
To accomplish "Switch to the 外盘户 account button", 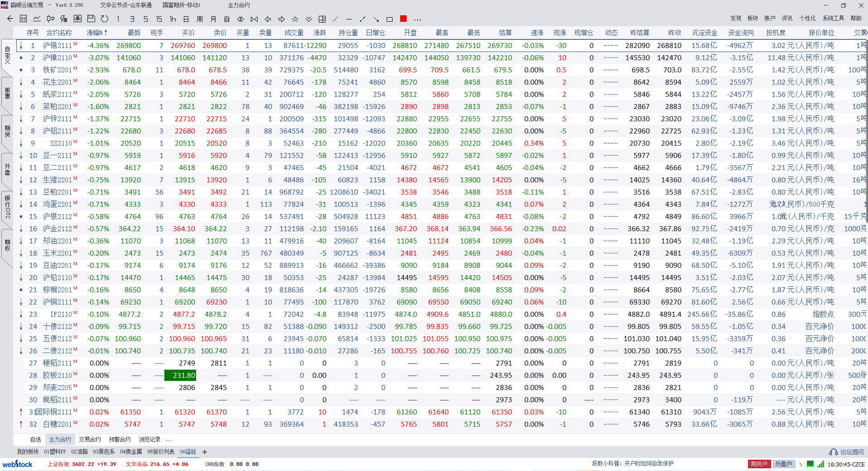I will tap(783, 464).
